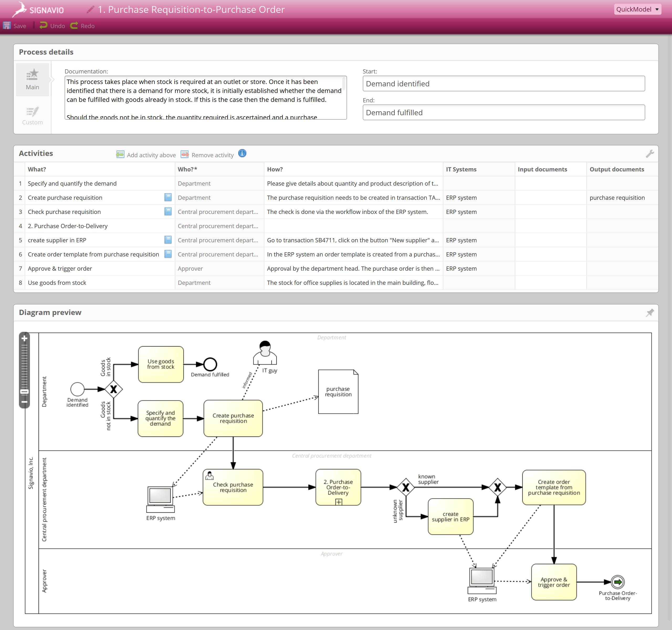This screenshot has height=630, width=672.
Task: Open the QuickModel dropdown
Action: 637,9
